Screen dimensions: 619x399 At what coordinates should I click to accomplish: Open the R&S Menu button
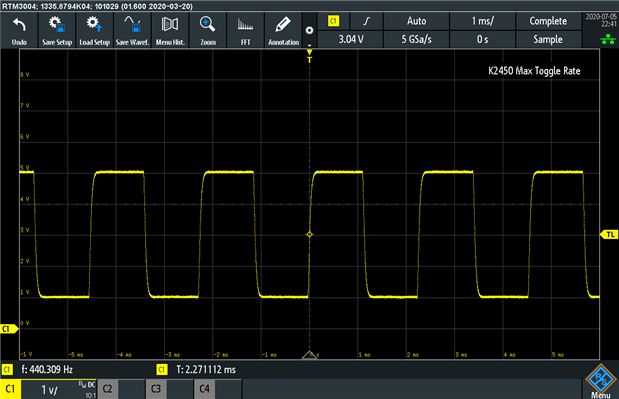(600, 381)
